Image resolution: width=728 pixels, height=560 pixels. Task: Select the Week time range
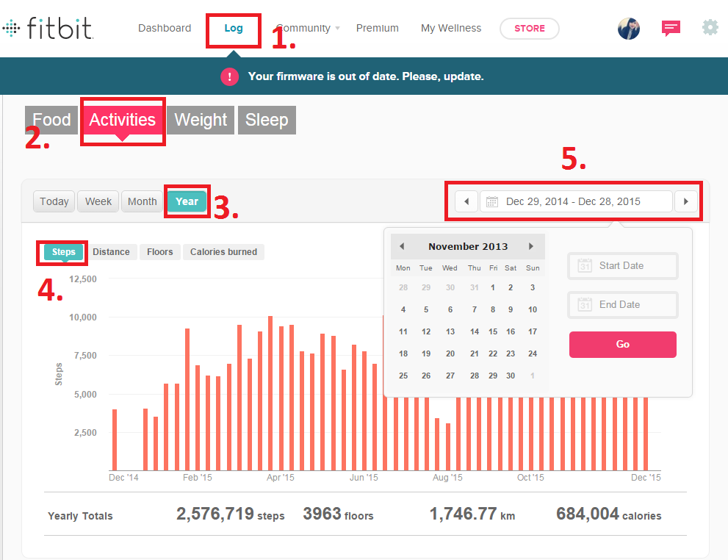click(x=98, y=201)
